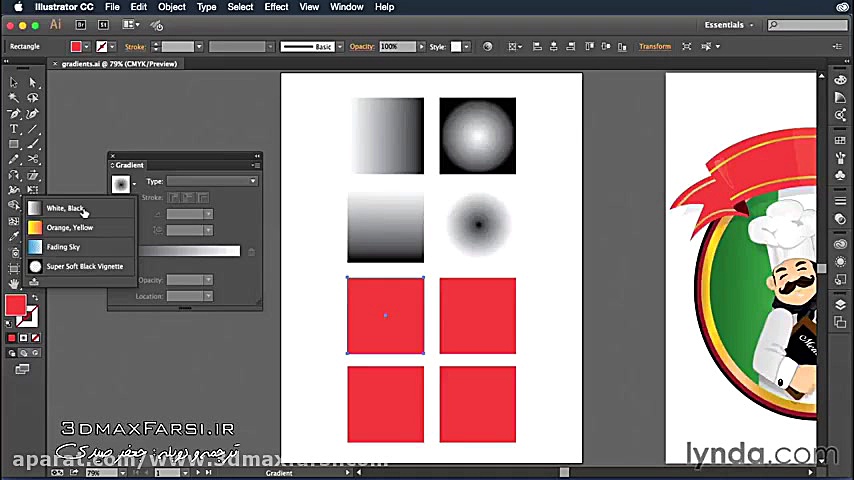The width and height of the screenshot is (854, 480).
Task: Click the gradient slider bar
Action: pyautogui.click(x=188, y=251)
